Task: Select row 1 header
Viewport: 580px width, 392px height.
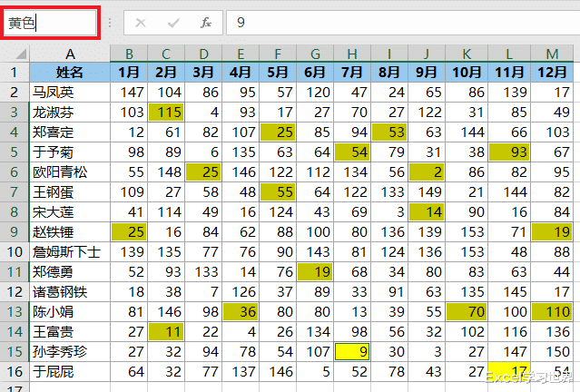Action: [15, 72]
